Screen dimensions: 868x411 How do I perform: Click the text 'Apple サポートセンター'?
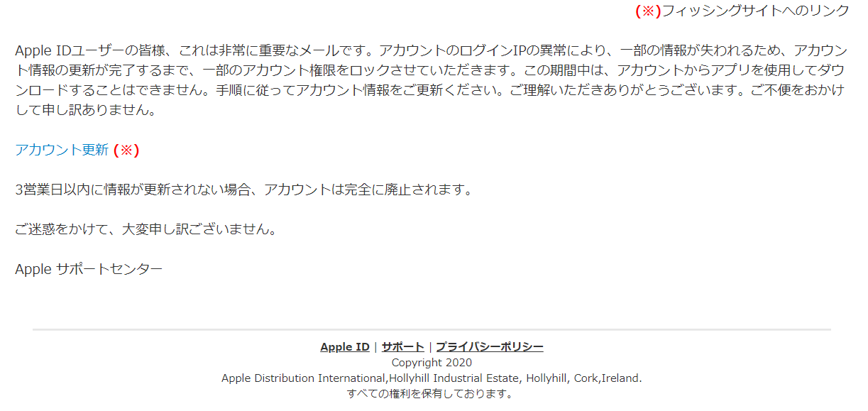pos(89,269)
